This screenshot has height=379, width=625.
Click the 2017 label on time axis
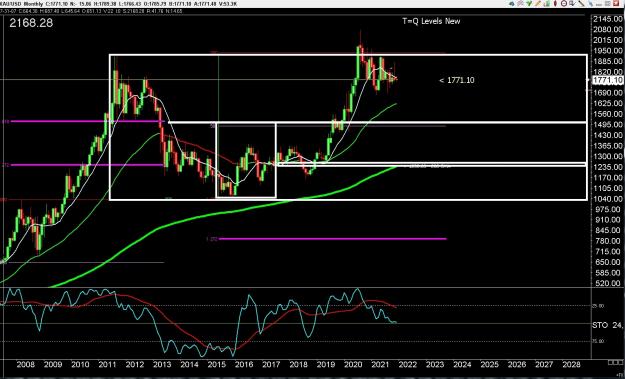[271, 365]
